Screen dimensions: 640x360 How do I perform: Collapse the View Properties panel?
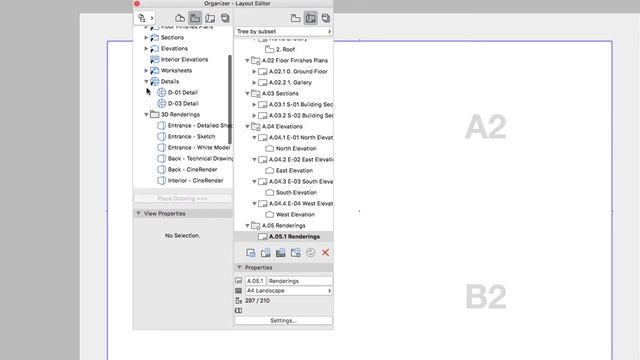tap(138, 213)
